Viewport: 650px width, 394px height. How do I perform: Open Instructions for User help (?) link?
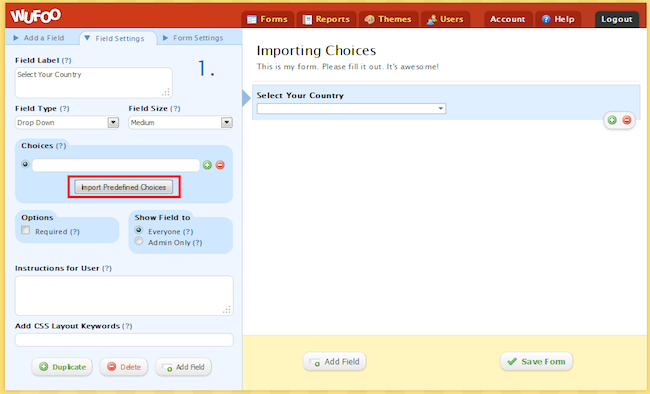point(107,268)
